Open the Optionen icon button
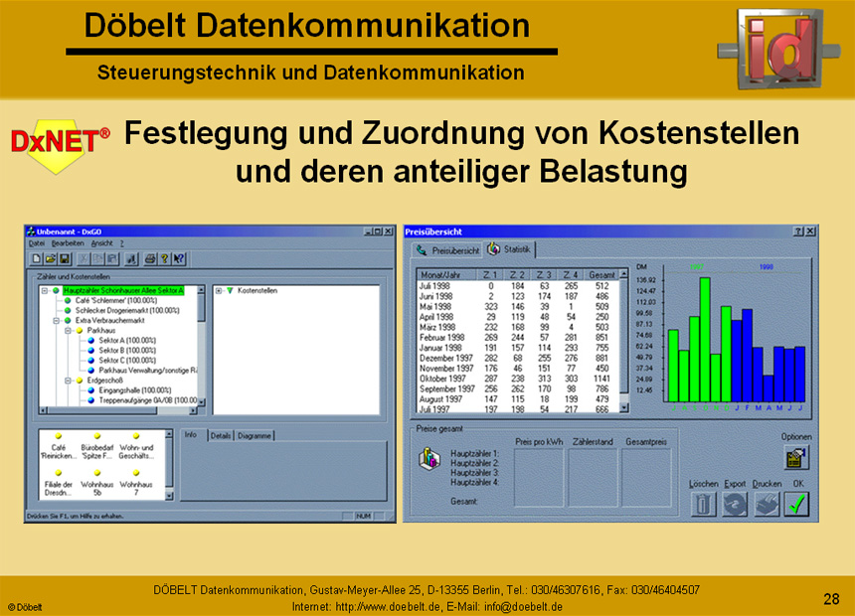Image resolution: width=855 pixels, height=616 pixels. click(796, 457)
